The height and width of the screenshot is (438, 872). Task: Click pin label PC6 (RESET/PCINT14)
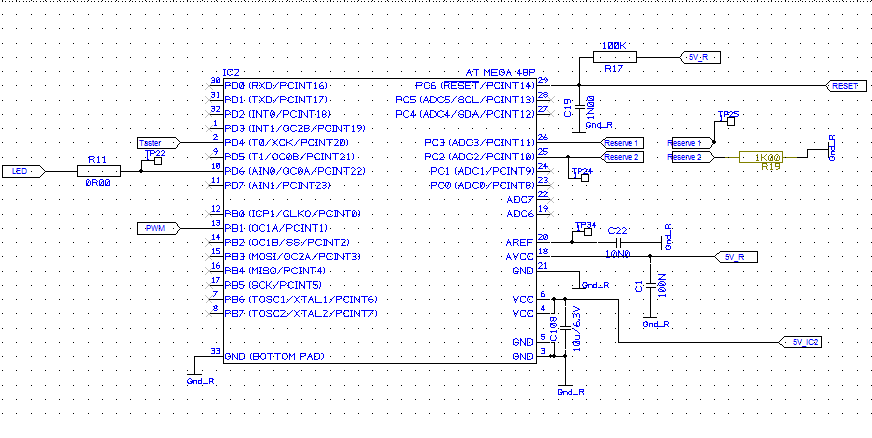475,86
